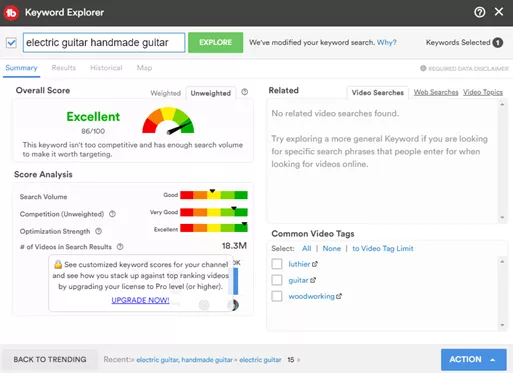Image resolution: width=513 pixels, height=373 pixels.
Task: Close the Keyword Explorer window
Action: [499, 12]
